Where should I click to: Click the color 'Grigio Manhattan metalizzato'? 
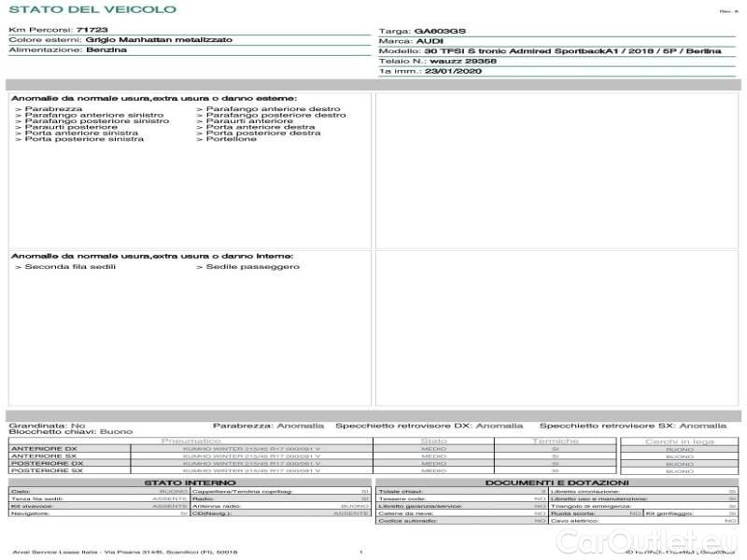[159, 39]
